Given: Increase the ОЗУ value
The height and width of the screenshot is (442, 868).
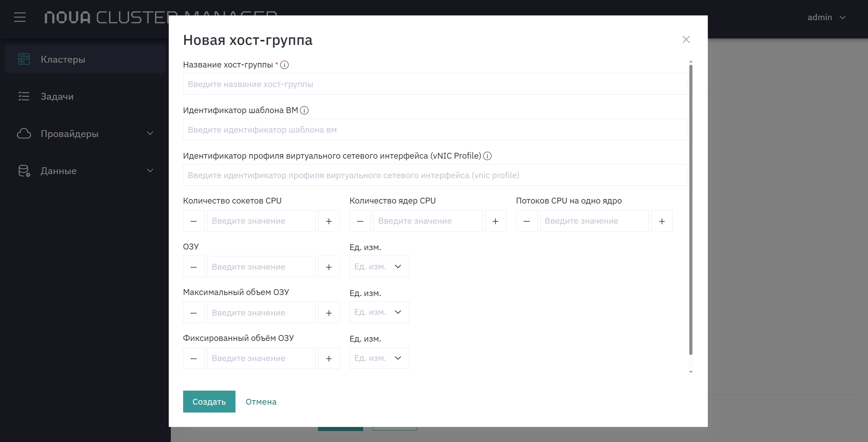Looking at the screenshot, I should pyautogui.click(x=329, y=267).
